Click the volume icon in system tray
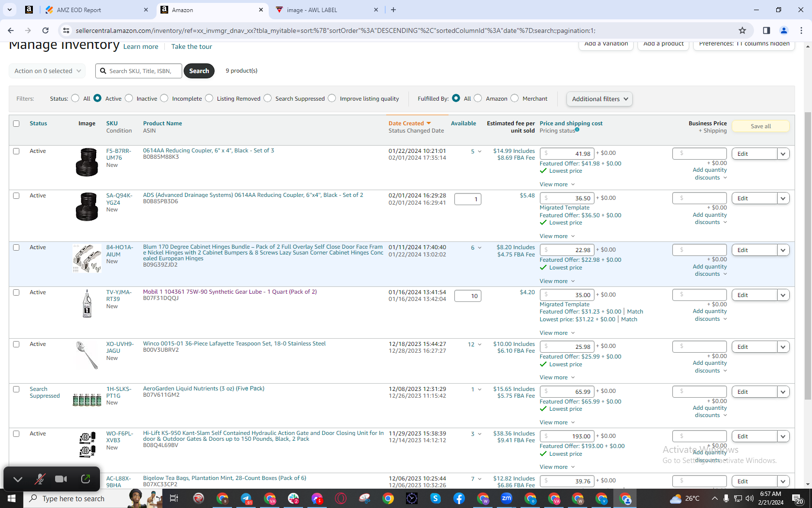812x508 pixels. (x=750, y=498)
